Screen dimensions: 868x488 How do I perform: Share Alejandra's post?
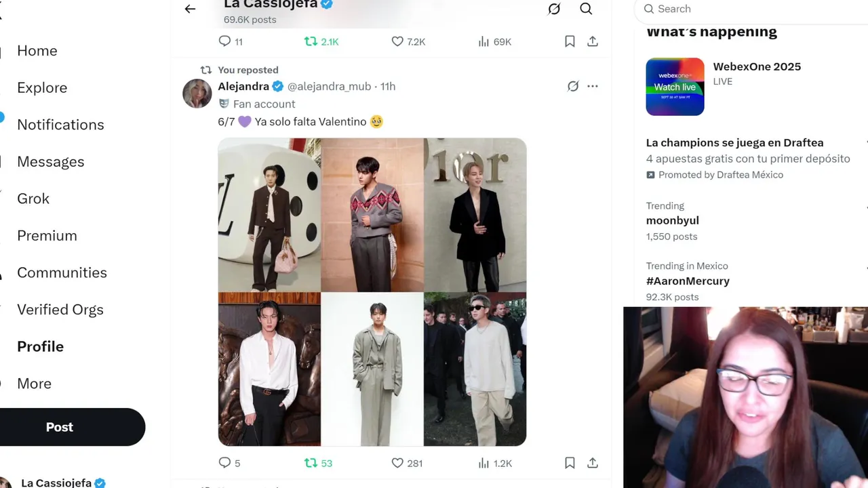[593, 463]
